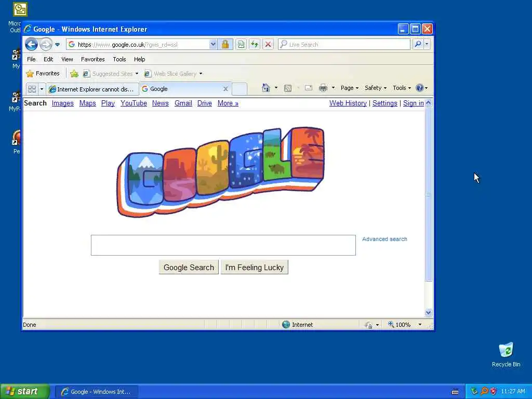Open the search provider dropdown arrow
The height and width of the screenshot is (399, 532).
pos(427,44)
